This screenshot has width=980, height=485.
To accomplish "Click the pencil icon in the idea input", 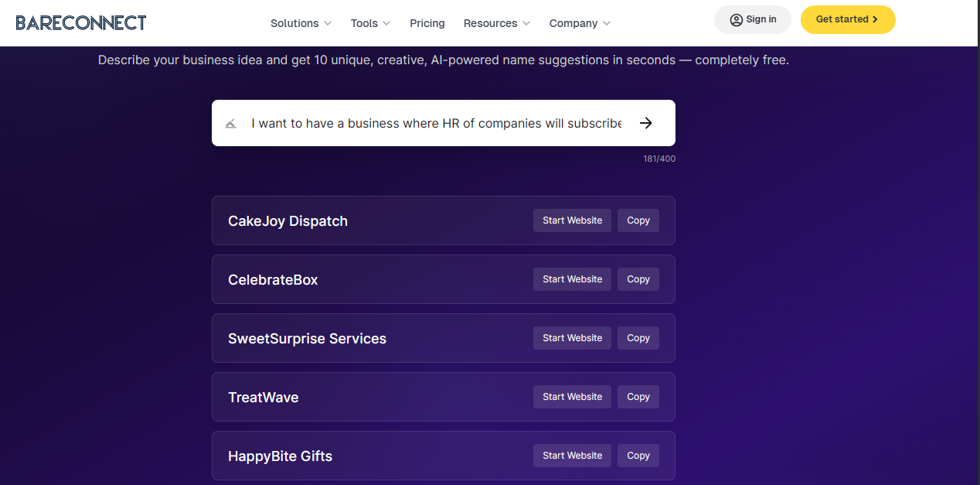I will pyautogui.click(x=230, y=123).
